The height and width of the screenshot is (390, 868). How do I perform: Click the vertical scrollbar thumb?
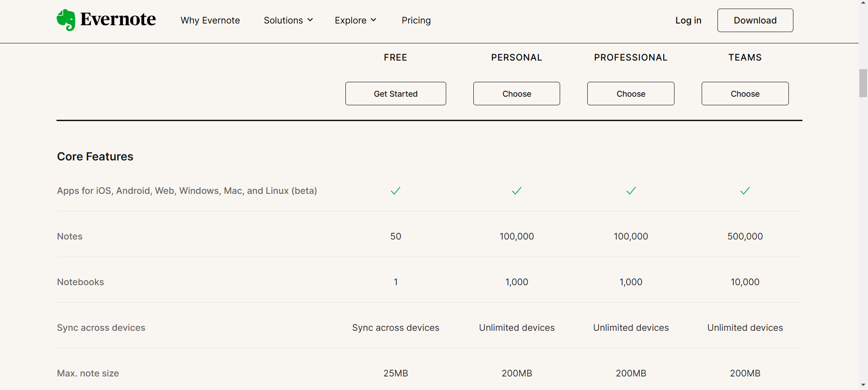(863, 83)
